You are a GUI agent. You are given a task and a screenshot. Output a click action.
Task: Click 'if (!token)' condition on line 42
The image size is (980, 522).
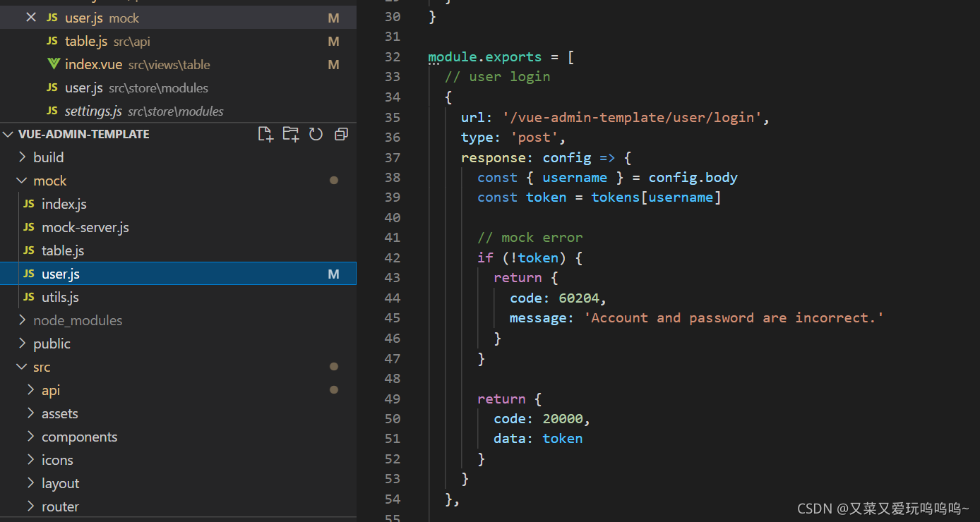[x=522, y=257]
